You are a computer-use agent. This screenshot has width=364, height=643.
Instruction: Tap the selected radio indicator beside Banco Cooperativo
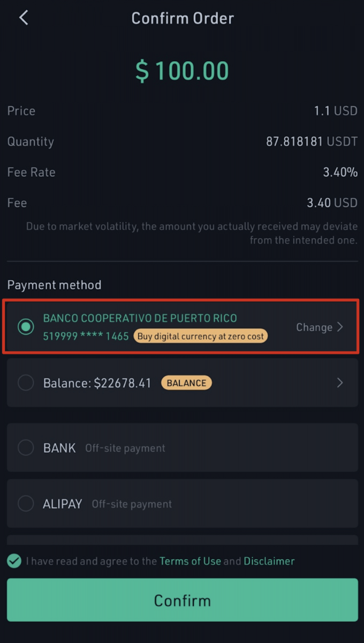[25, 327]
